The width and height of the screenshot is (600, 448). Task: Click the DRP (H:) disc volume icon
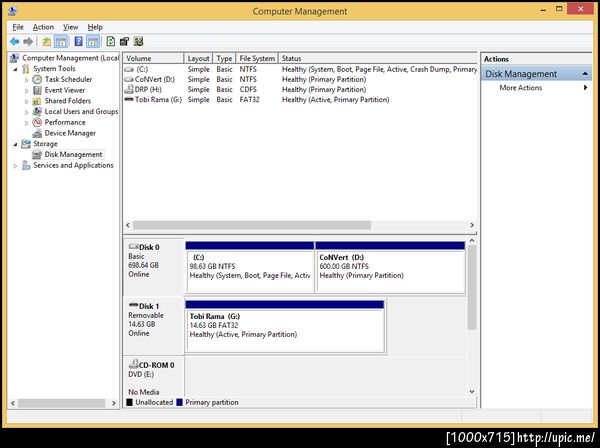(x=129, y=90)
